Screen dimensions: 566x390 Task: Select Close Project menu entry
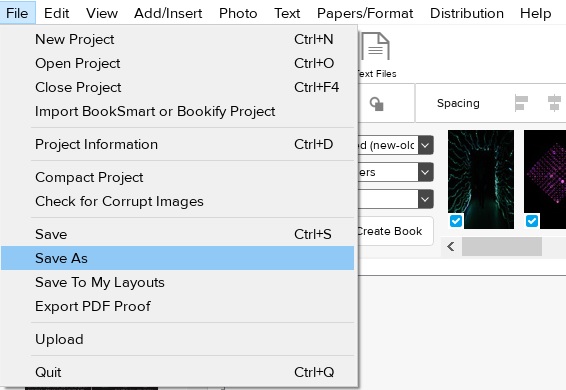[178, 87]
